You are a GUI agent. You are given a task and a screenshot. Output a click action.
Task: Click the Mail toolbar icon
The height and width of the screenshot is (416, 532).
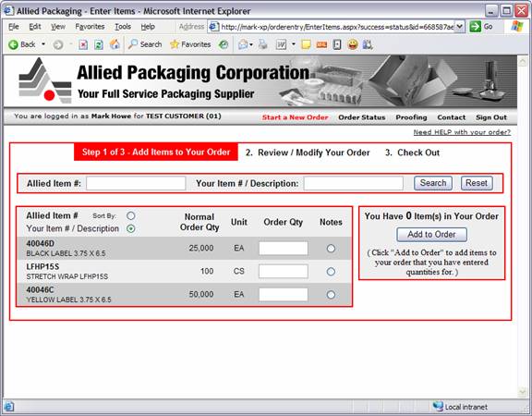click(x=243, y=44)
